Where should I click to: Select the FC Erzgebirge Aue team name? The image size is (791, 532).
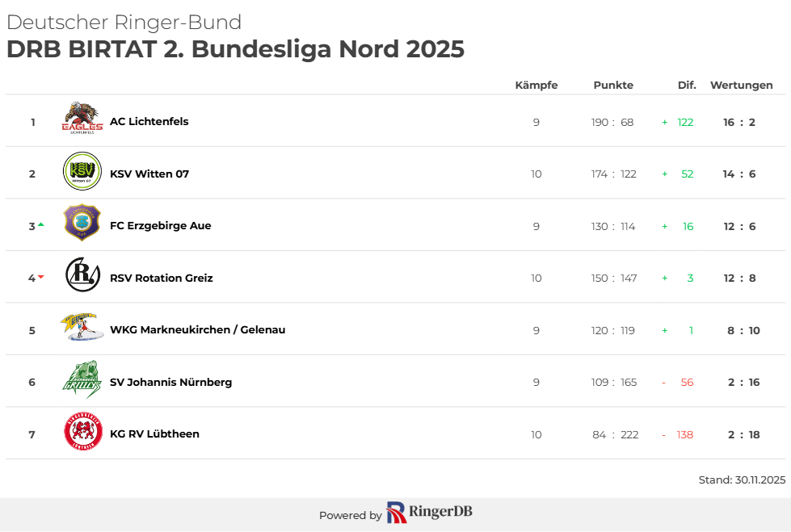coord(161,226)
